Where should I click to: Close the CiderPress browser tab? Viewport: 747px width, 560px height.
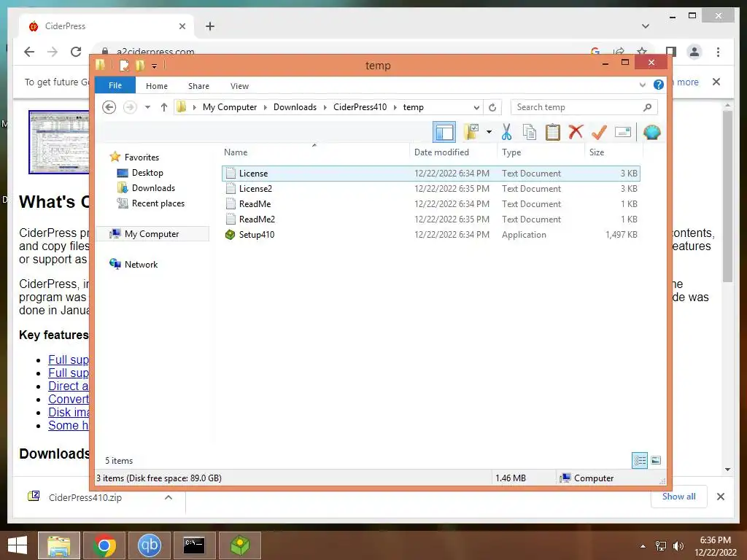[x=182, y=26]
